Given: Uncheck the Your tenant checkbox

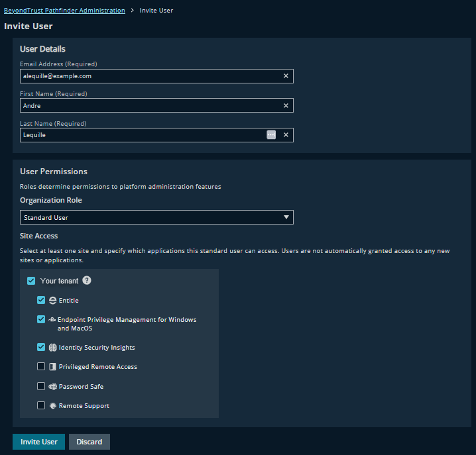Looking at the screenshot, I should (x=31, y=281).
